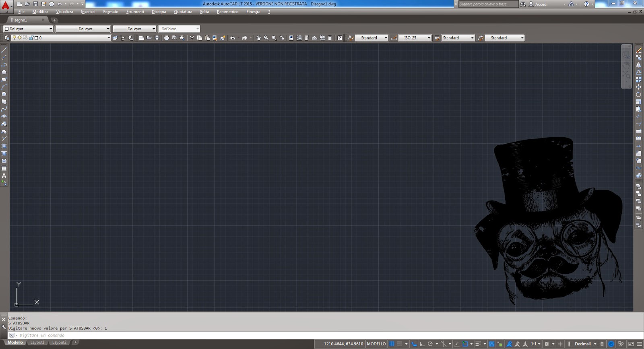Click the Cut icon in toolbar
644x349 pixels.
point(192,38)
